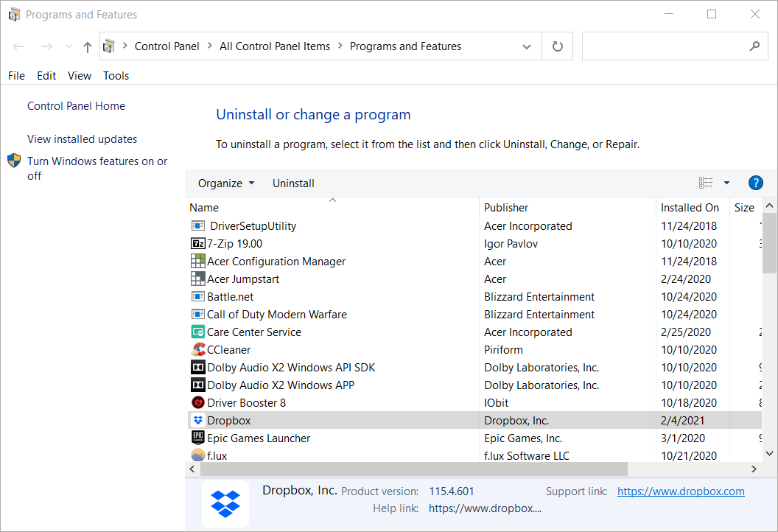Screen dimensions: 778x532
Task: Click Dolby Audio X2 Windows API SDK icon
Action: point(198,367)
